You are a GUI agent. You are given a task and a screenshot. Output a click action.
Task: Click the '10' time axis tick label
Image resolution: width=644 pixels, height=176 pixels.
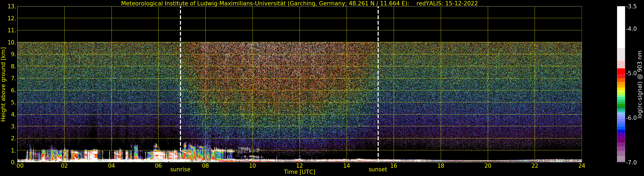tap(252, 166)
